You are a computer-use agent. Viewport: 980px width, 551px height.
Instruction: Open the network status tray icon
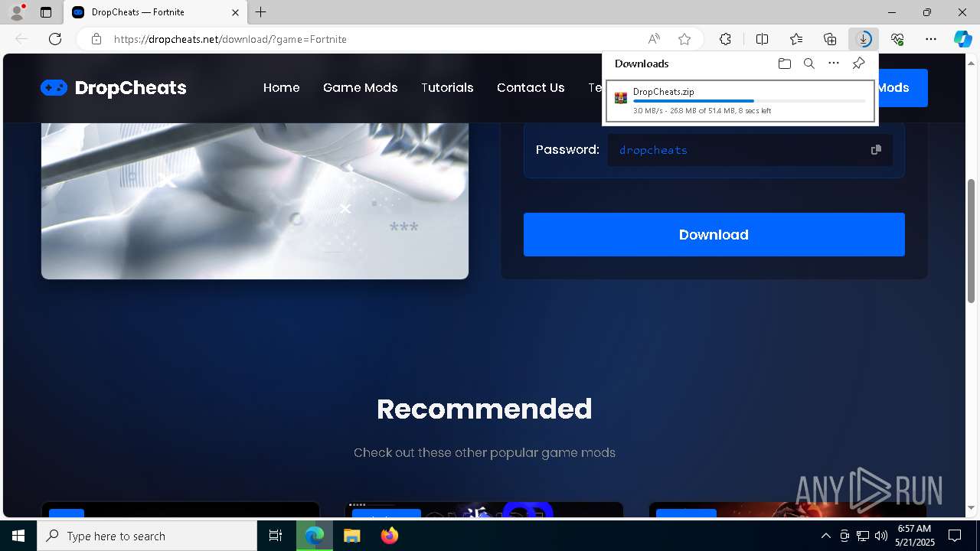tap(863, 536)
